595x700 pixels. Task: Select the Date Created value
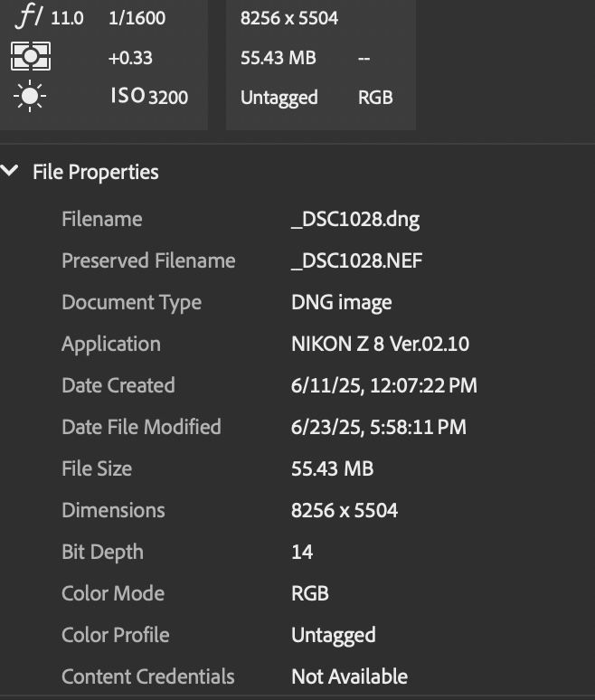383,386
